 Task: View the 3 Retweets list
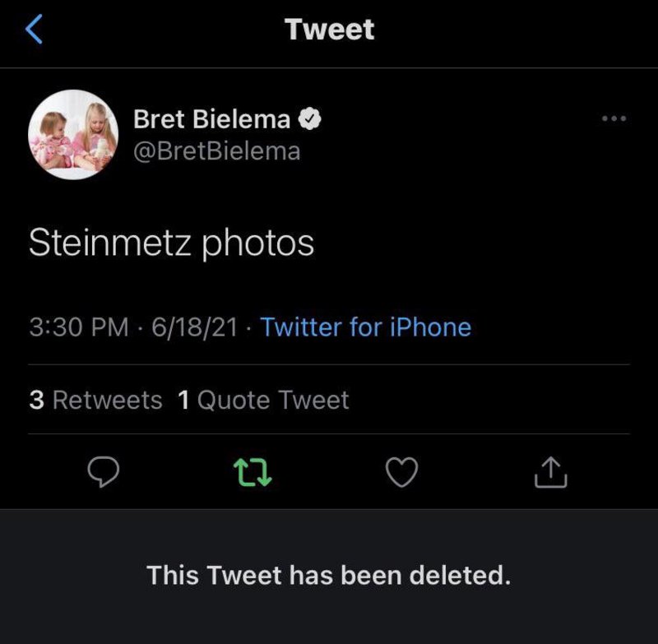click(x=95, y=400)
